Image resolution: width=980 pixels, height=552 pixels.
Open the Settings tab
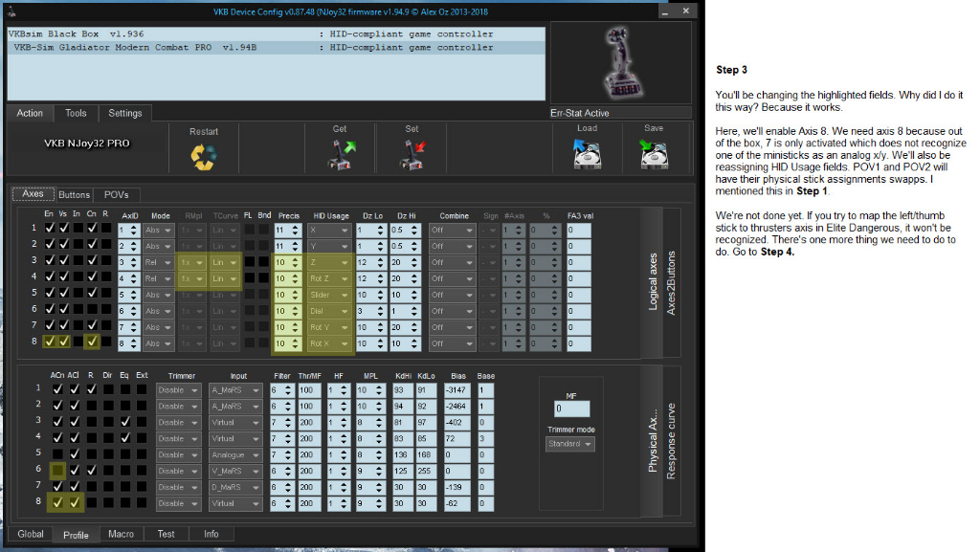[x=124, y=113]
